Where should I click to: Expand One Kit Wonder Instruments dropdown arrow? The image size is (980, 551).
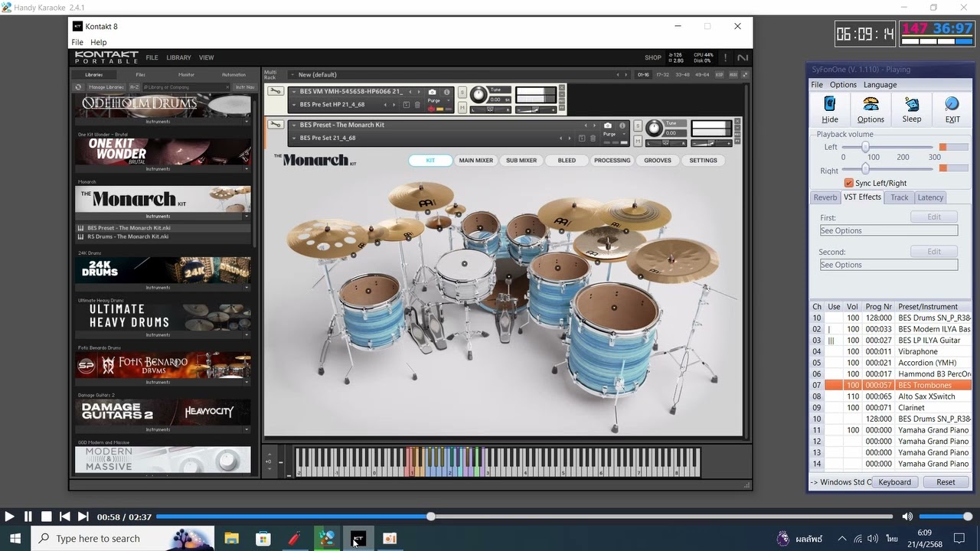coord(247,169)
